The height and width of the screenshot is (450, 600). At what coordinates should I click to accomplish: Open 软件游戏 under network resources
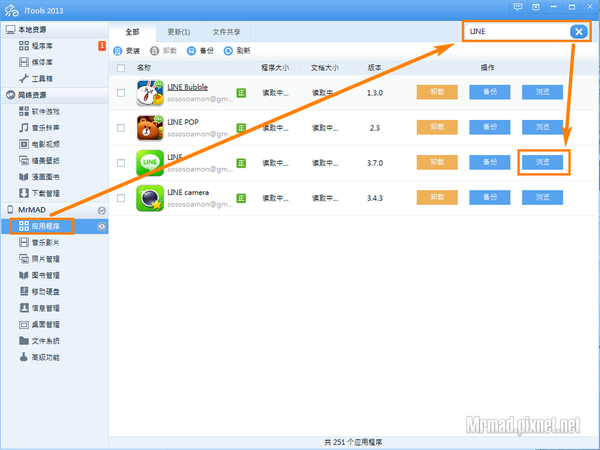39,111
